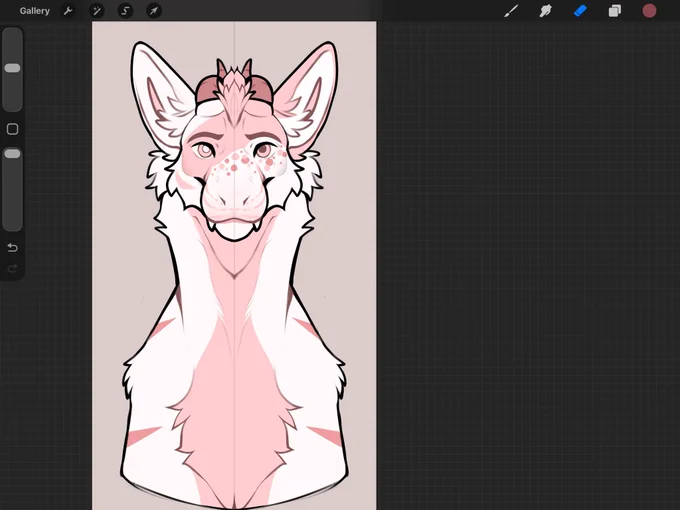Activate the Transform arrow tool
680x510 pixels.
[x=154, y=11]
